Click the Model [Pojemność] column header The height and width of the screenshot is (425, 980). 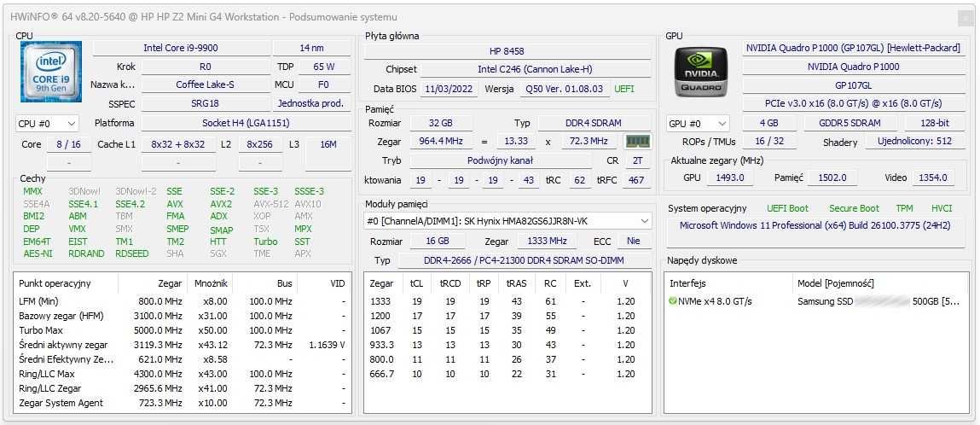tap(835, 283)
